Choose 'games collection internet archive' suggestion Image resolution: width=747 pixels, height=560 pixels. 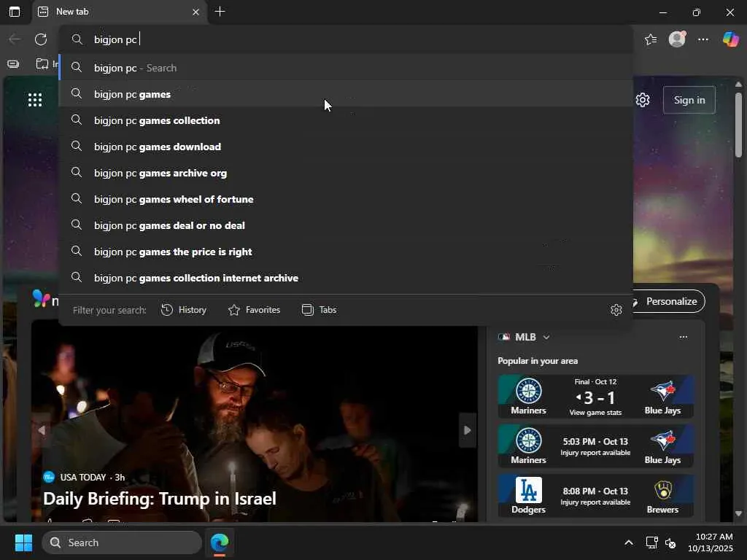pos(346,277)
